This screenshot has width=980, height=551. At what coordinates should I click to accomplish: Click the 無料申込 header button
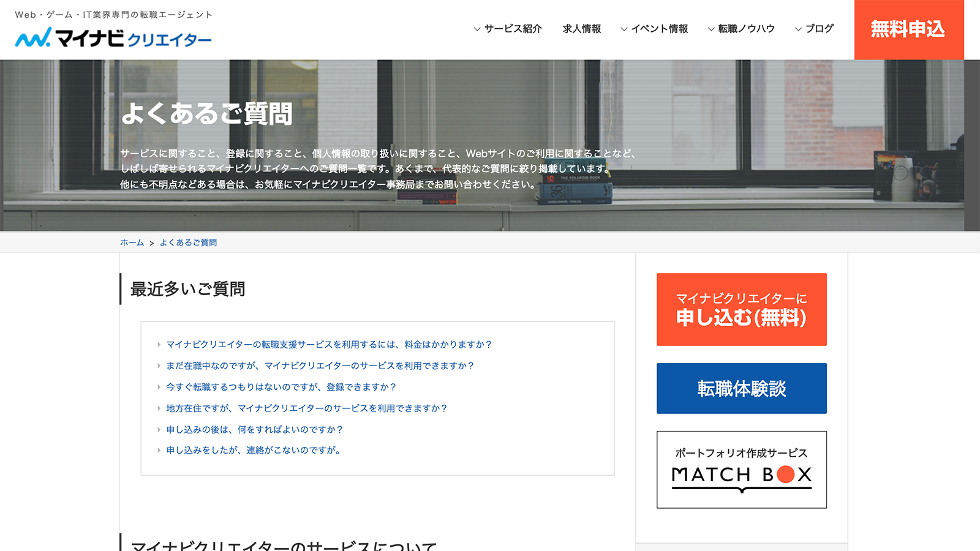coord(909,29)
